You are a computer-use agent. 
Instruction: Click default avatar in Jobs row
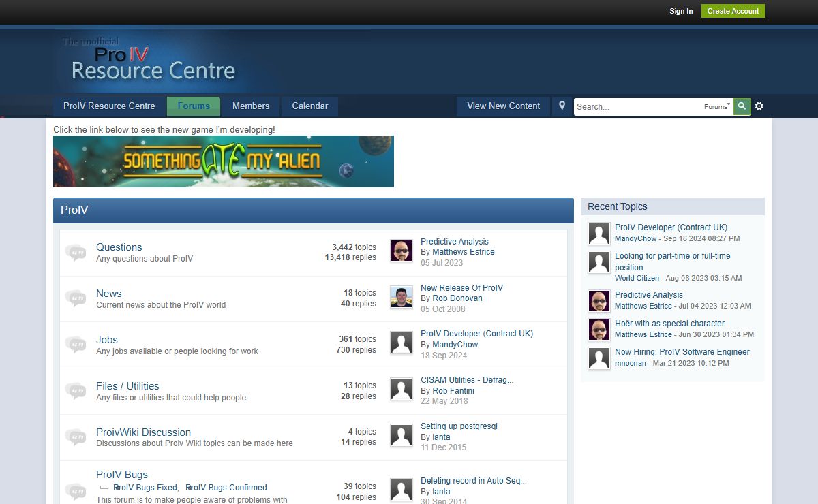click(402, 343)
